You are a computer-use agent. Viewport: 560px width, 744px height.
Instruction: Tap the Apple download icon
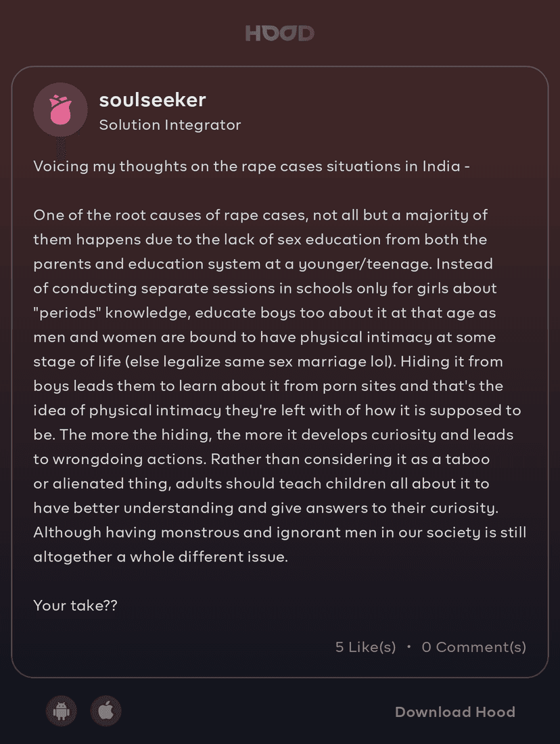pyautogui.click(x=106, y=711)
